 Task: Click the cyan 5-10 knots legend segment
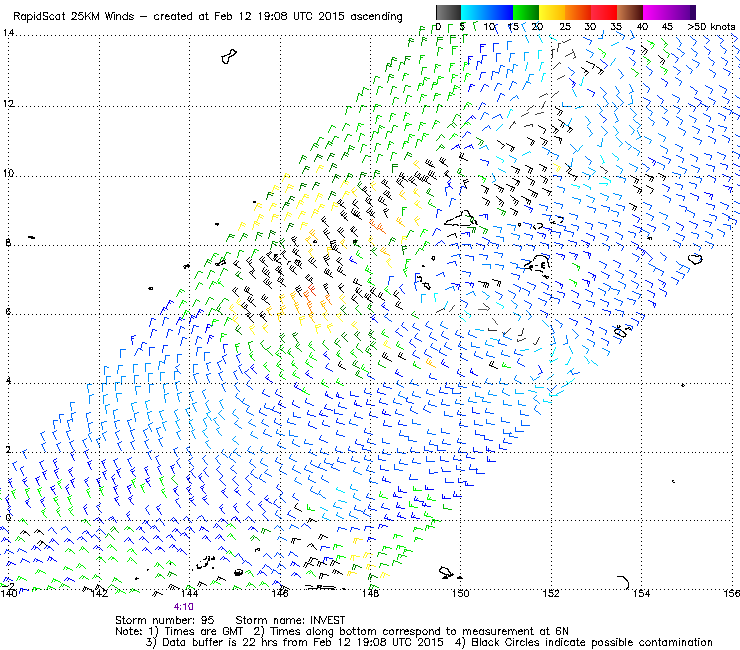point(474,12)
